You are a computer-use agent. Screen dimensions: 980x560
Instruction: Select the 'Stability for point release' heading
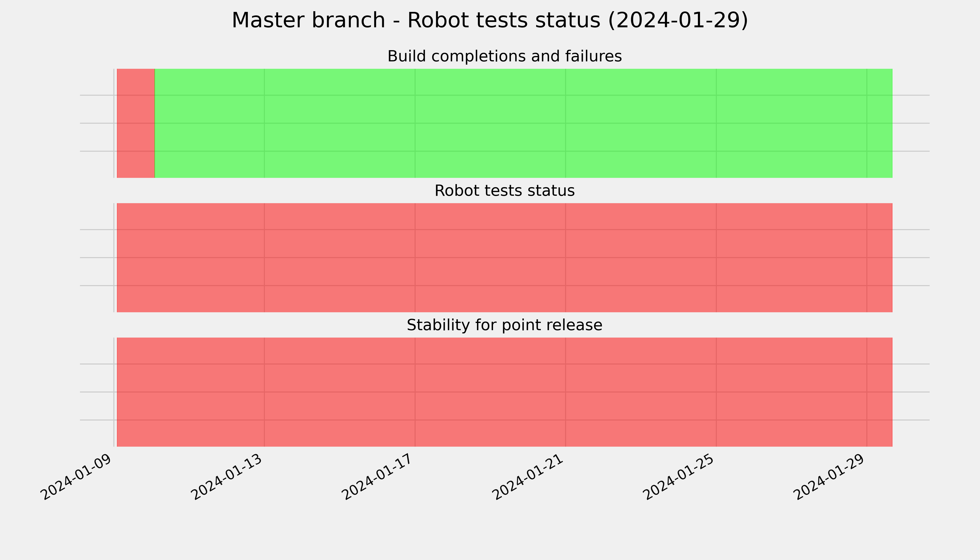point(504,325)
